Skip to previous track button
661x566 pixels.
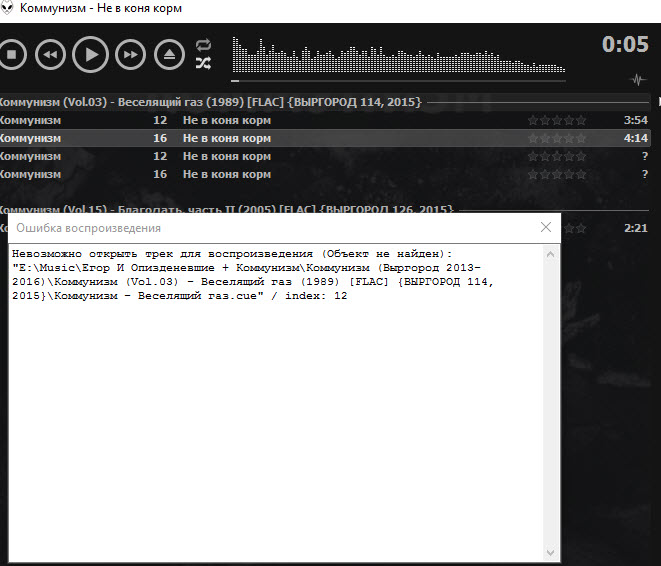coord(51,55)
